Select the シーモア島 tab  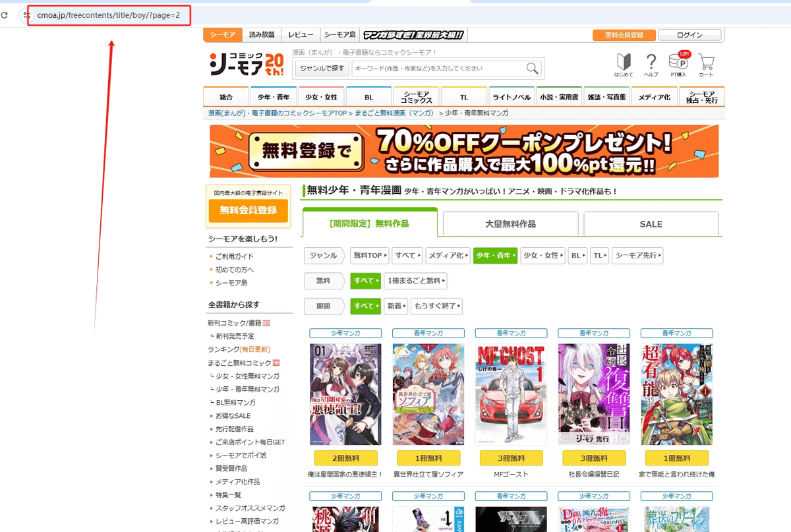click(x=340, y=35)
